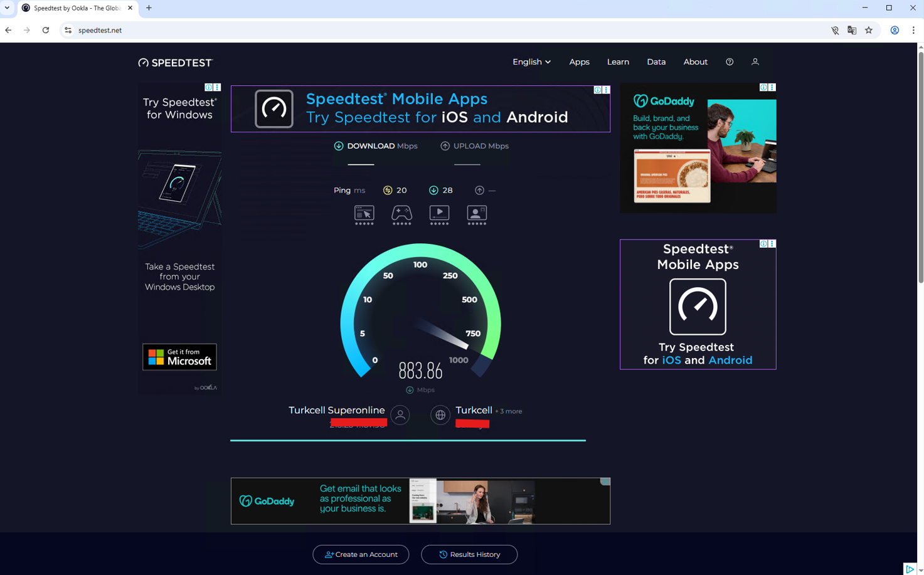The height and width of the screenshot is (575, 924).
Task: Expand the English language dropdown
Action: coord(531,62)
